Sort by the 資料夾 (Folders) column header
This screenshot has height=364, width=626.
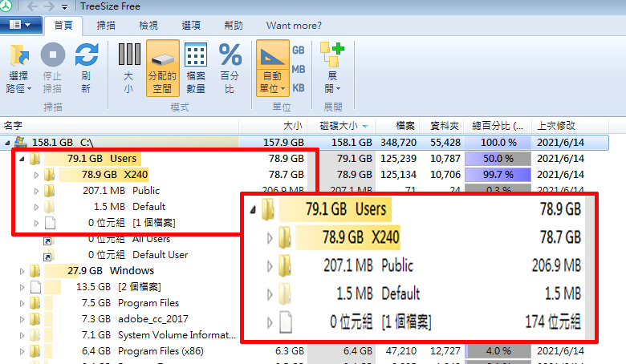click(x=441, y=126)
